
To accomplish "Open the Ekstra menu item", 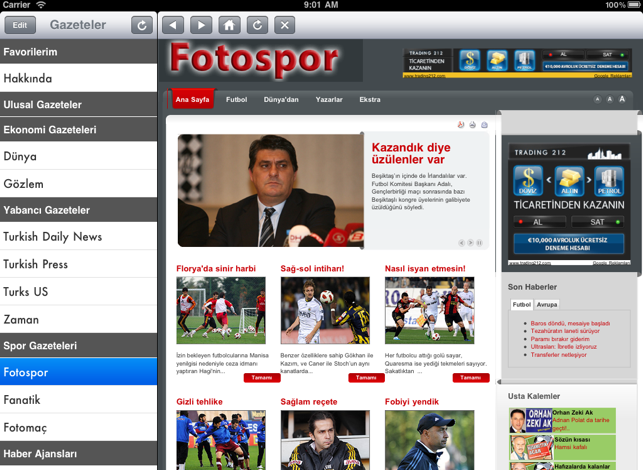I will [370, 100].
